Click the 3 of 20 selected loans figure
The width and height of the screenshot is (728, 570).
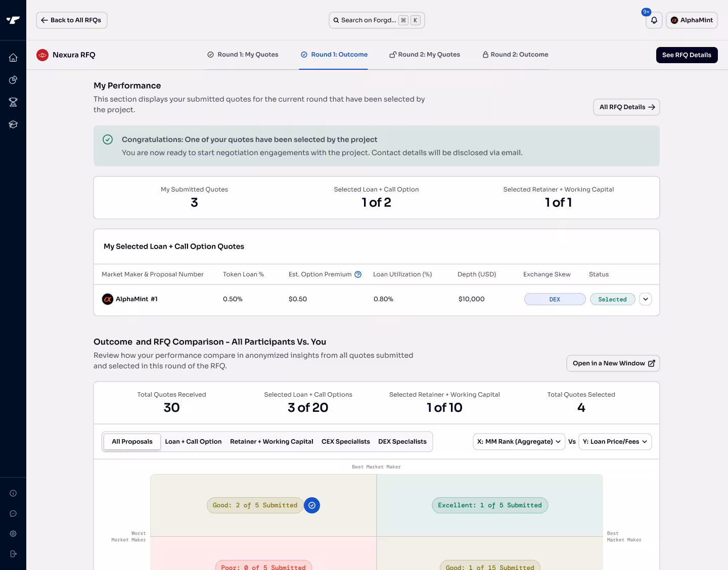(x=308, y=408)
